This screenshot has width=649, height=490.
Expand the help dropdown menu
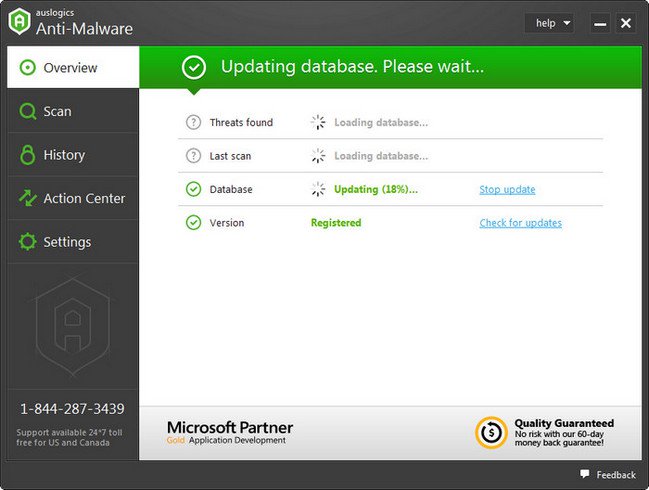click(549, 23)
